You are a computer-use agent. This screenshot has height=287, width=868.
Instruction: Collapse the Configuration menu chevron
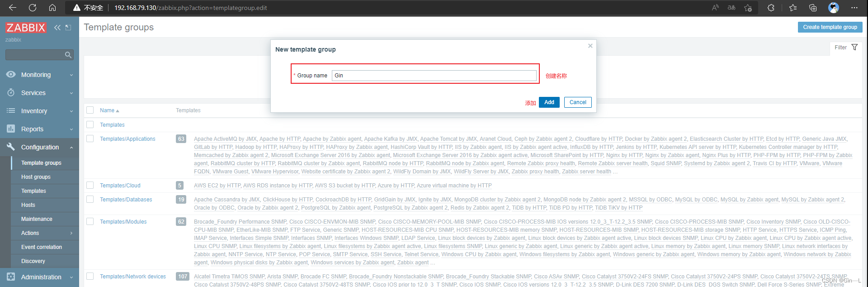(71, 147)
